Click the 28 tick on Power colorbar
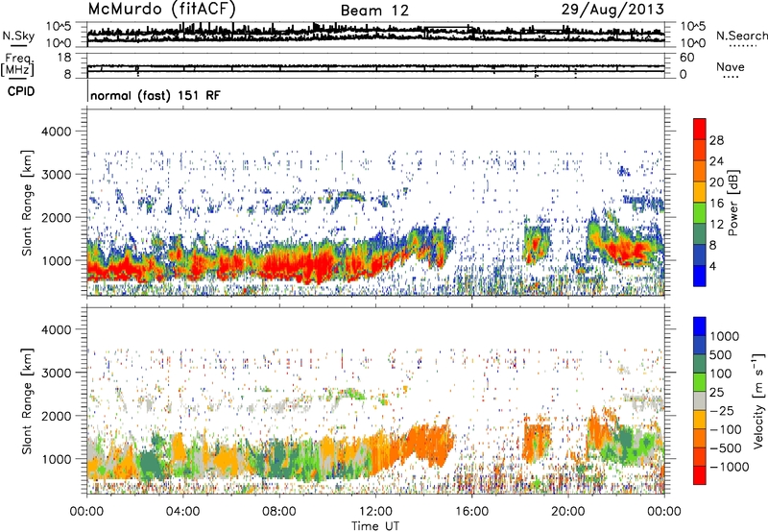The image size is (768, 532). tap(716, 140)
